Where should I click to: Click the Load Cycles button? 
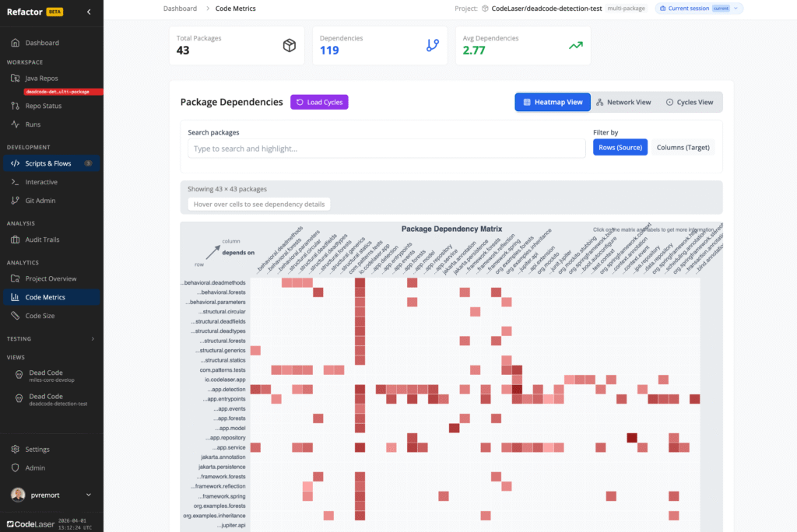pos(319,102)
